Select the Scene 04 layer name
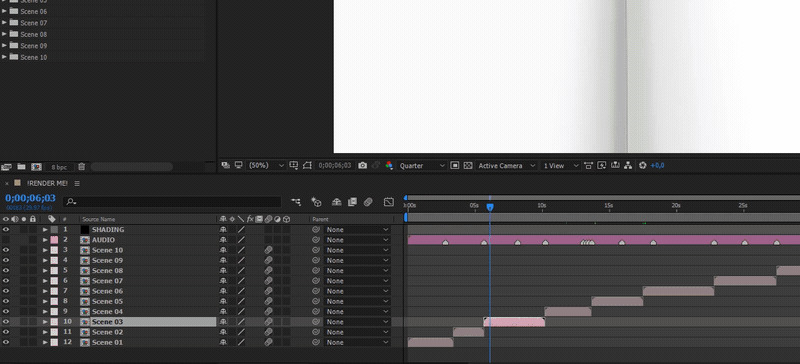This screenshot has width=800, height=364. (107, 311)
